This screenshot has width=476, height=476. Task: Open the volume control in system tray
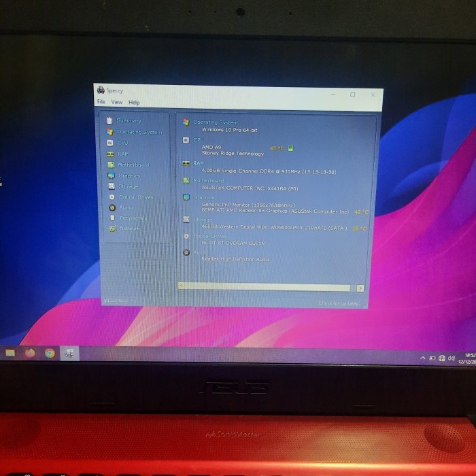[x=452, y=358]
